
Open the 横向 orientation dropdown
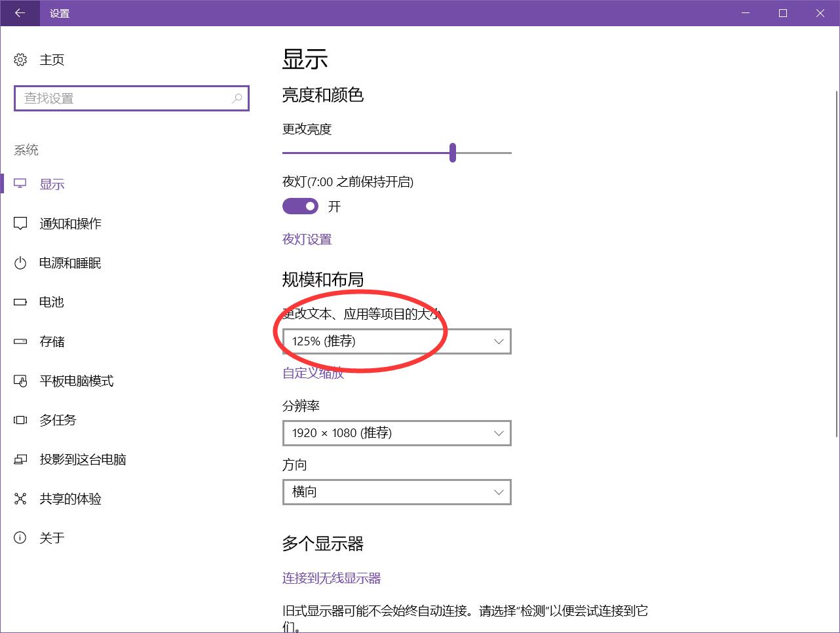pos(396,492)
